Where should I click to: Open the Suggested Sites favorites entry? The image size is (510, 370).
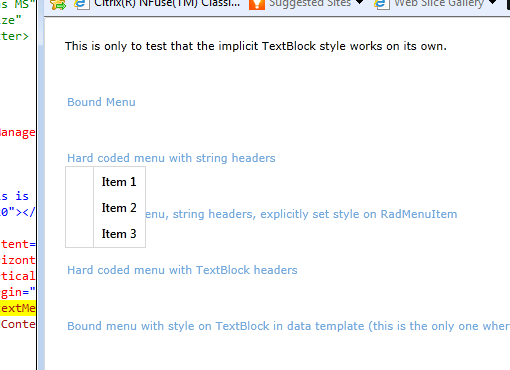click(x=310, y=4)
